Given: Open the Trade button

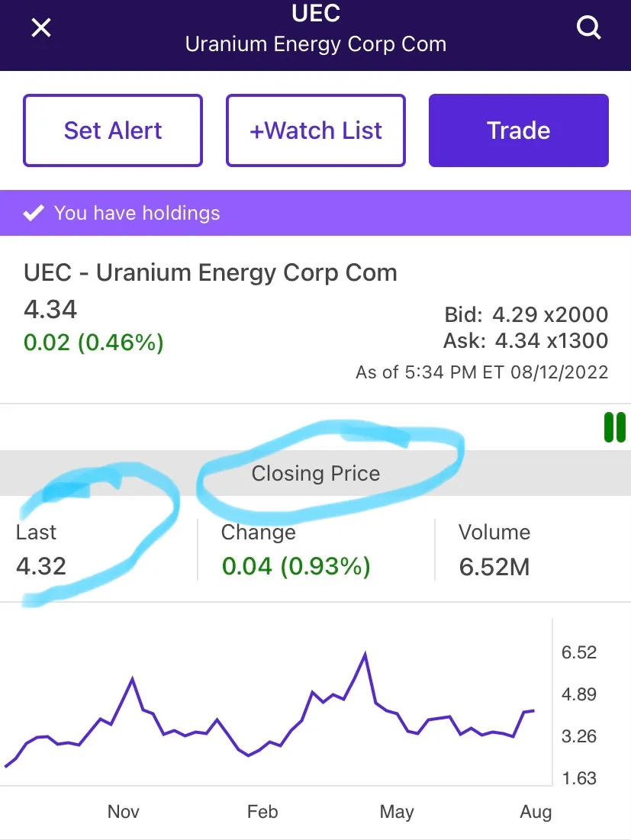Looking at the screenshot, I should (519, 130).
